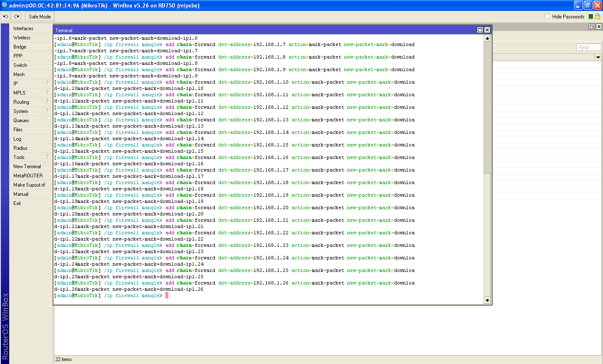Open the PPP menu item

tap(18, 56)
